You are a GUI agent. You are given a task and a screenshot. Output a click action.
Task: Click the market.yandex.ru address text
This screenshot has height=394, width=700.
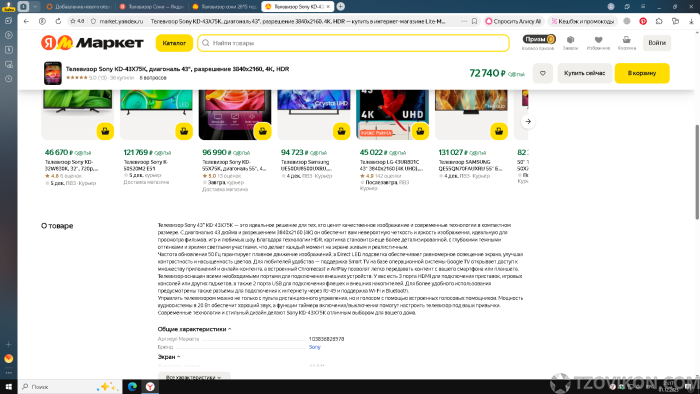coord(121,21)
